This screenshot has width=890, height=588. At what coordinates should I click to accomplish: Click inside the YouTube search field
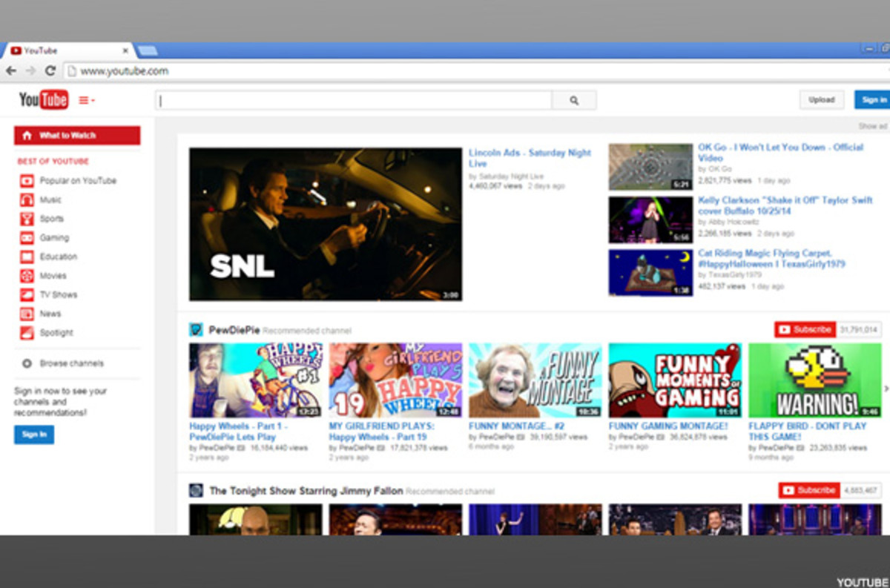tap(353, 101)
